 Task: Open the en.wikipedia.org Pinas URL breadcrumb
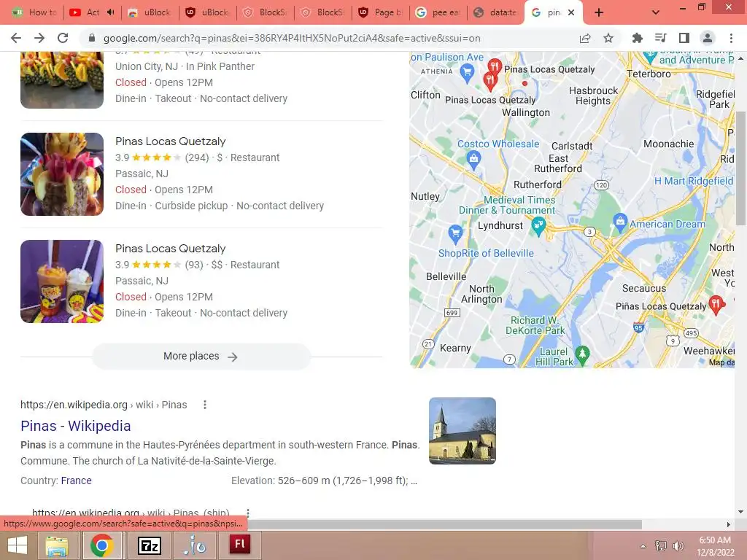104,405
